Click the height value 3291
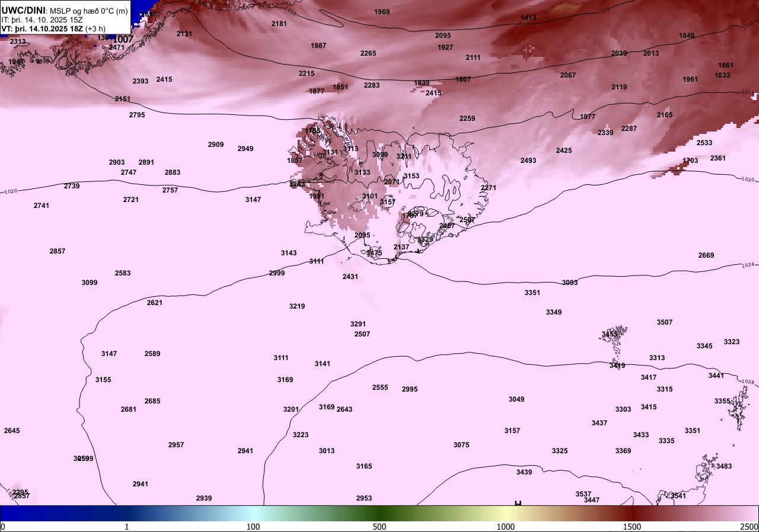 (358, 324)
